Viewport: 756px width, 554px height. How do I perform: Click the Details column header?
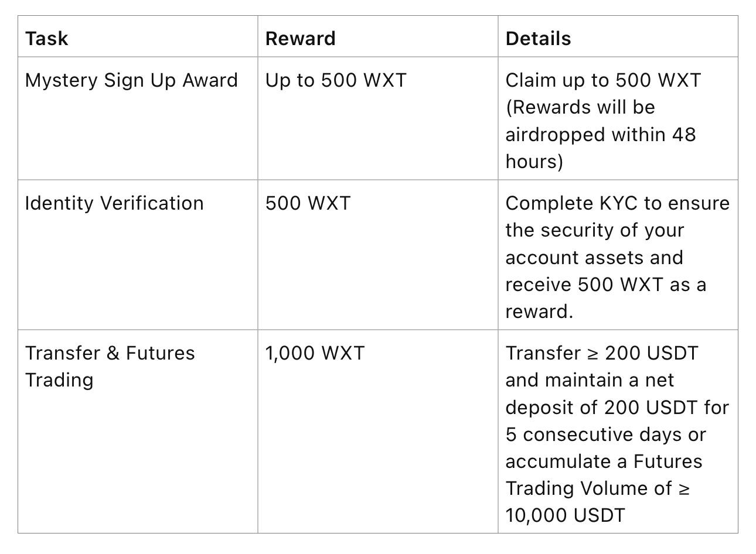coord(538,39)
